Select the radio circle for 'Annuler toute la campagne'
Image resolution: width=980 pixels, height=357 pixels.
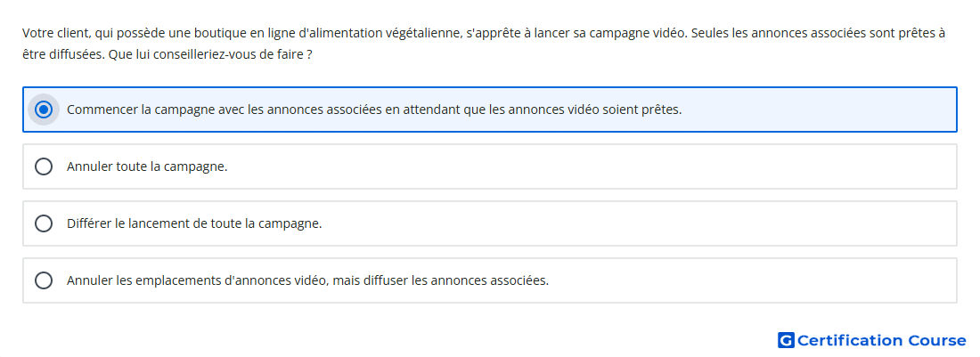(44, 166)
